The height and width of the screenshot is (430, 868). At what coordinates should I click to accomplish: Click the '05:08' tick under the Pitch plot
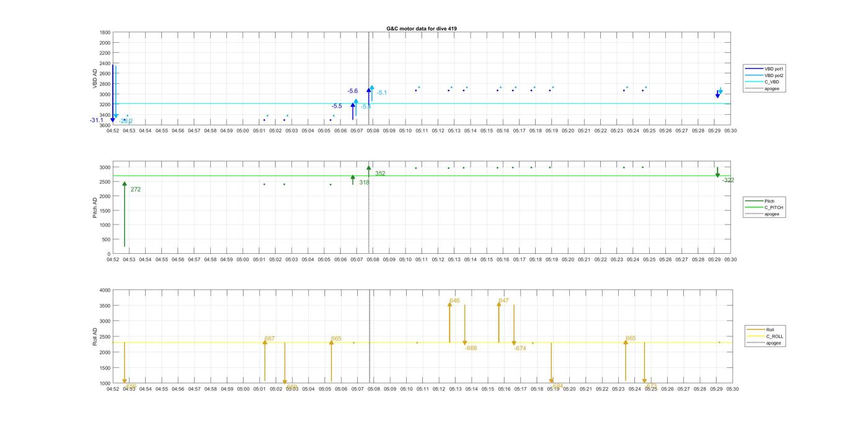pos(373,259)
